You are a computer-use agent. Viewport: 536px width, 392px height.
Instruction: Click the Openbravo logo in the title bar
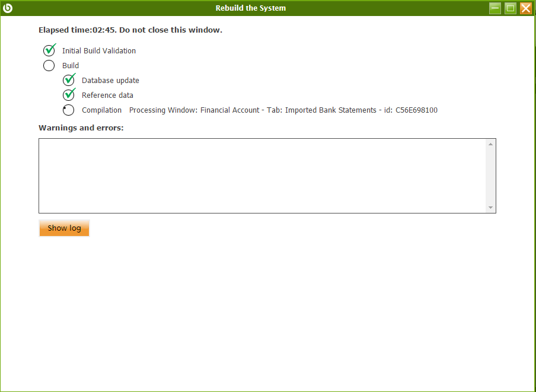pos(8,8)
